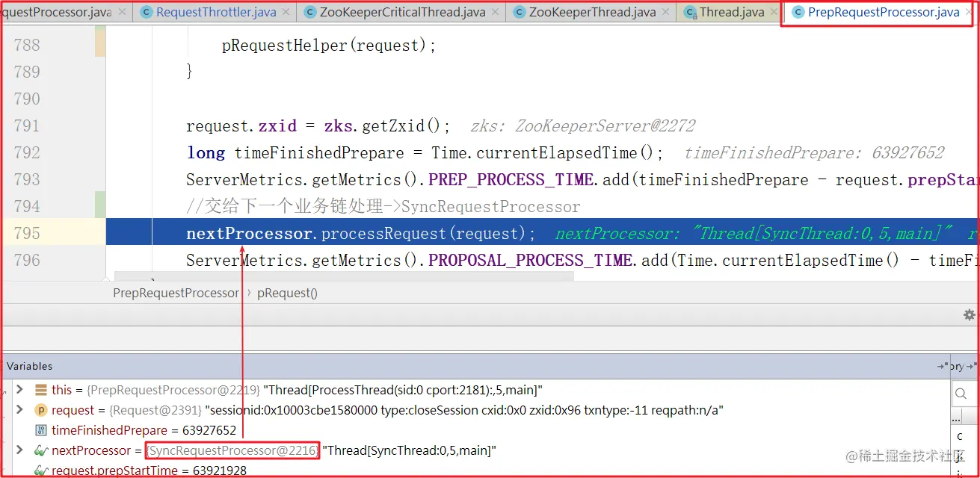Expand the 'request' variable node
Screen dimensions: 980x478
pyautogui.click(x=20, y=410)
